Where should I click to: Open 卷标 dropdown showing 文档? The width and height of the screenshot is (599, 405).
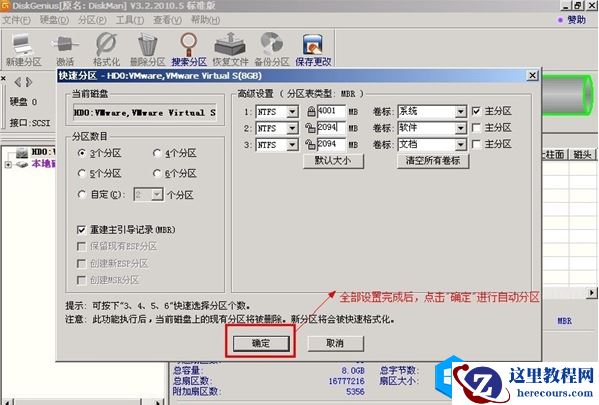461,145
